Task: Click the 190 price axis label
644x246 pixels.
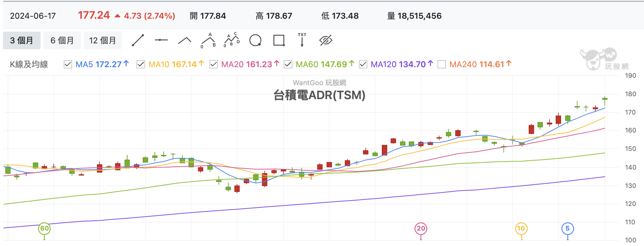Action: pyautogui.click(x=630, y=76)
